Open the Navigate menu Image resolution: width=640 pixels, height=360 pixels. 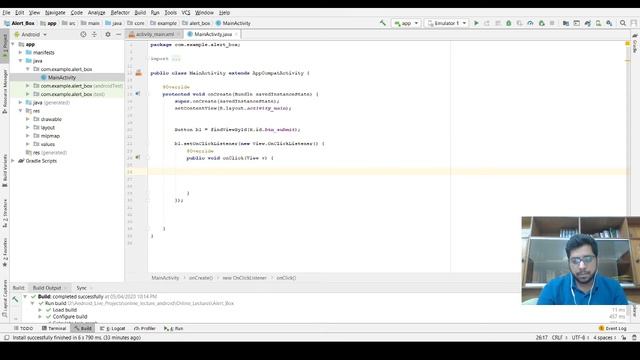pos(55,13)
